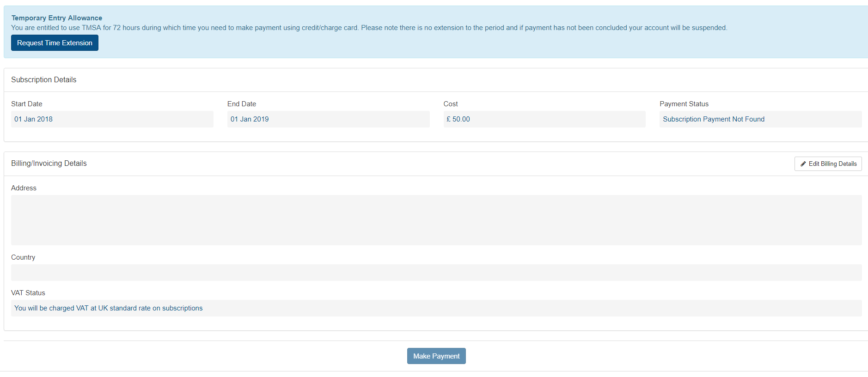Screen dimensions: 868x377
Task: Select the Start Date field 01 Jan 2018
Action: point(112,119)
